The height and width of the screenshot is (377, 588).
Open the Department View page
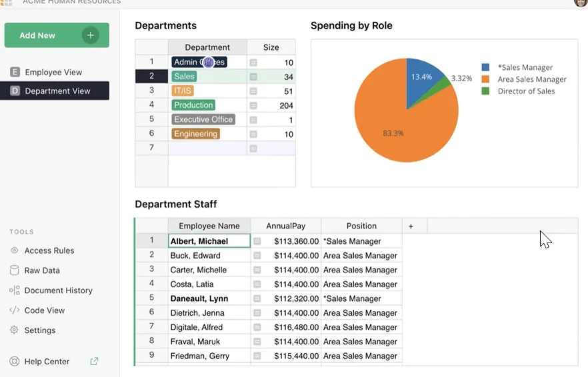(x=55, y=91)
